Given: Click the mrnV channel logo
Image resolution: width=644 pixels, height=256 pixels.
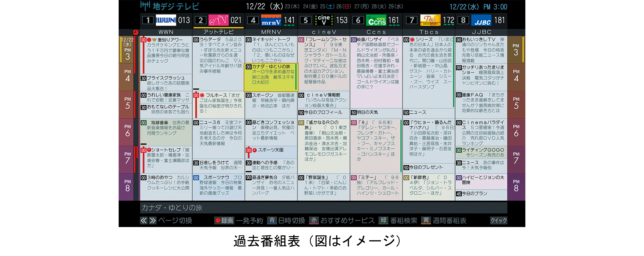Looking at the screenshot, I should [271, 20].
